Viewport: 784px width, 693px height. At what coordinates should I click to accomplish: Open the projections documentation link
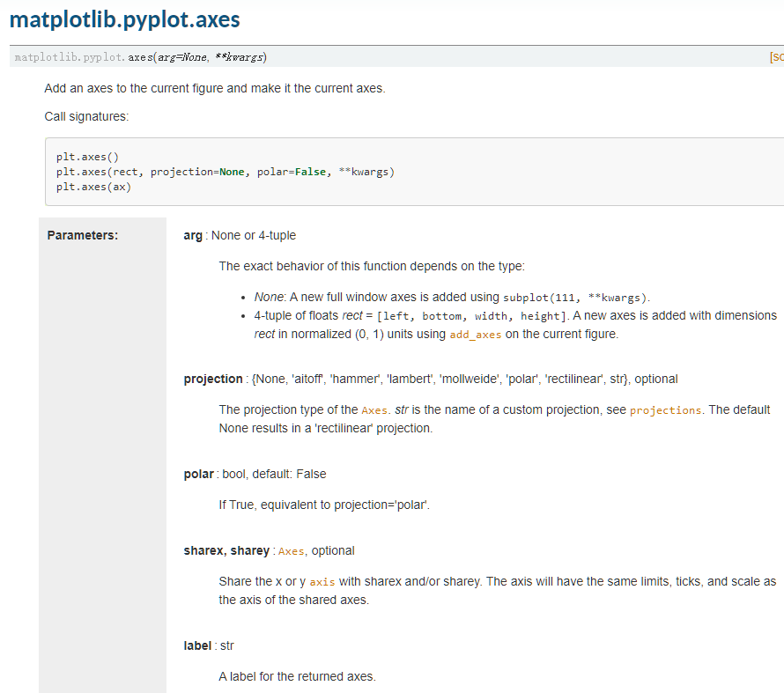666,410
